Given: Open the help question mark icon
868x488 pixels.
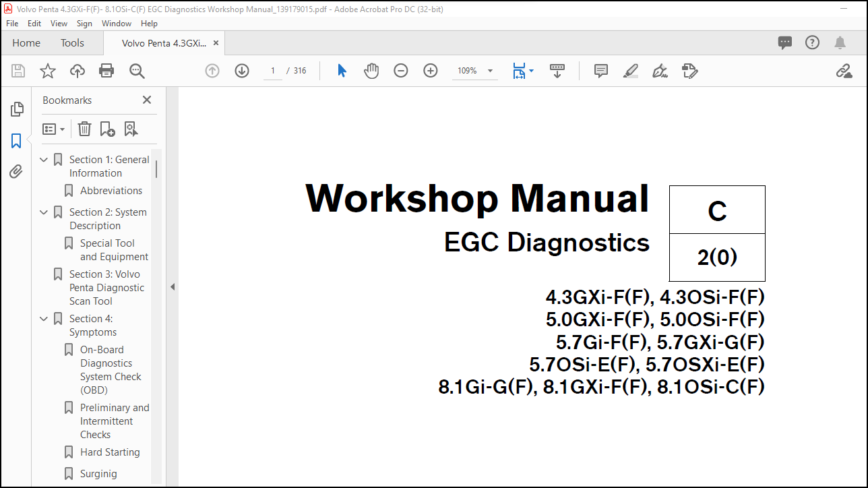Looking at the screenshot, I should click(813, 42).
